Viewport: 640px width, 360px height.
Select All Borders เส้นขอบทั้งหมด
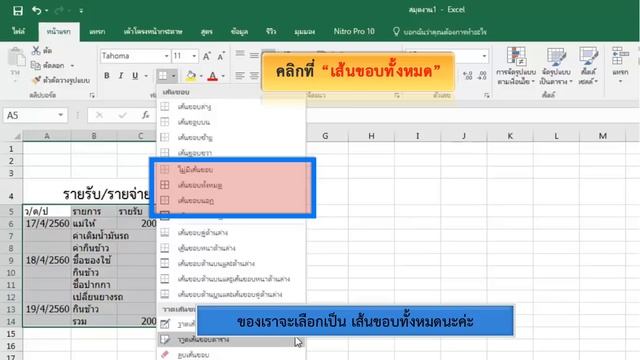coord(231,185)
